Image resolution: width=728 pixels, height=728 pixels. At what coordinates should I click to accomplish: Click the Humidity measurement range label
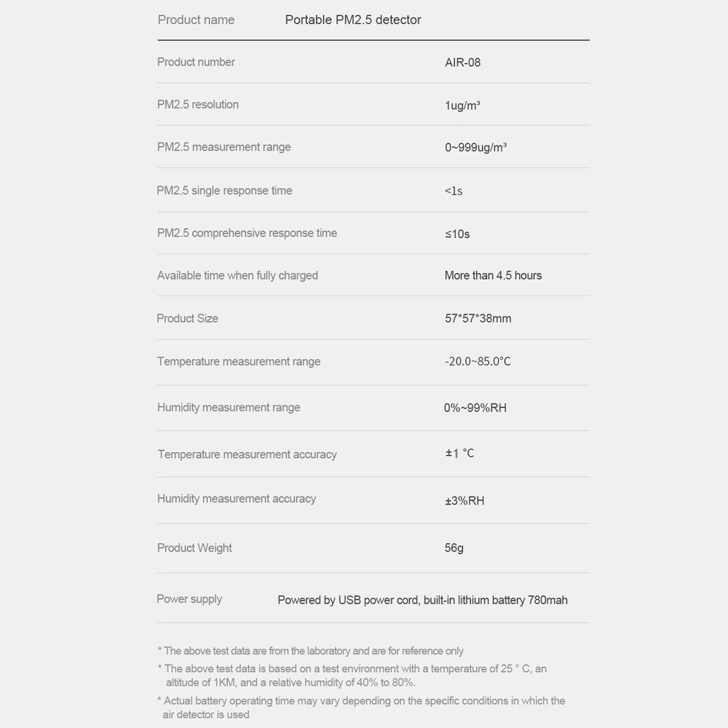coord(229,408)
